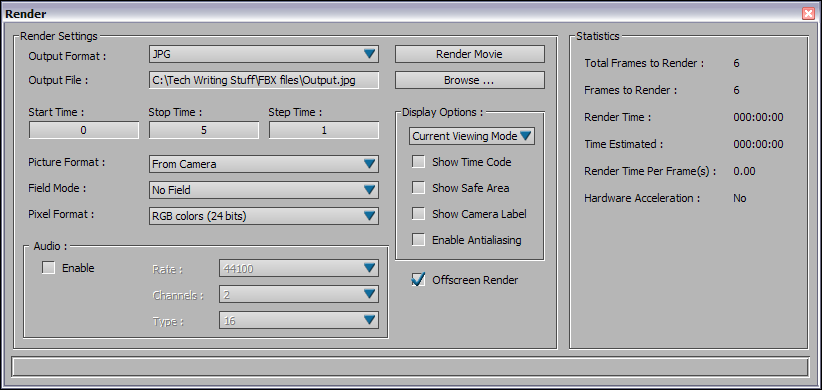Expand the Picture Format dropdown
The width and height of the screenshot is (822, 390).
tap(264, 164)
